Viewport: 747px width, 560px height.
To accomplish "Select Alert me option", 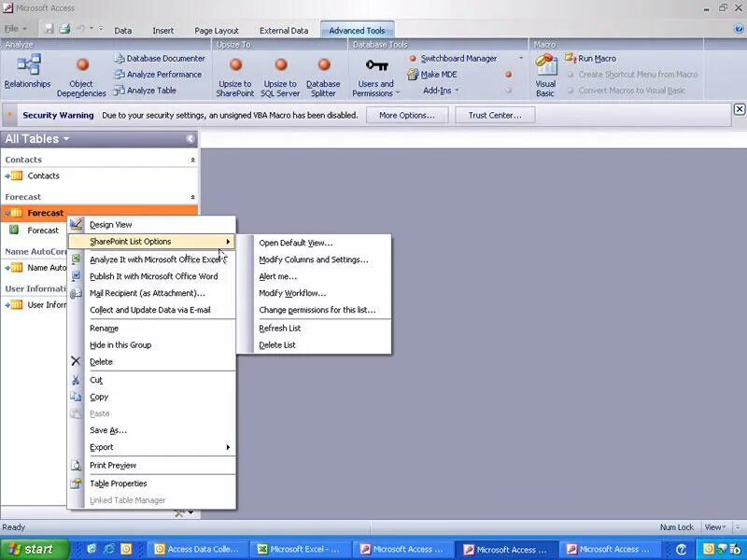I will point(315,276).
